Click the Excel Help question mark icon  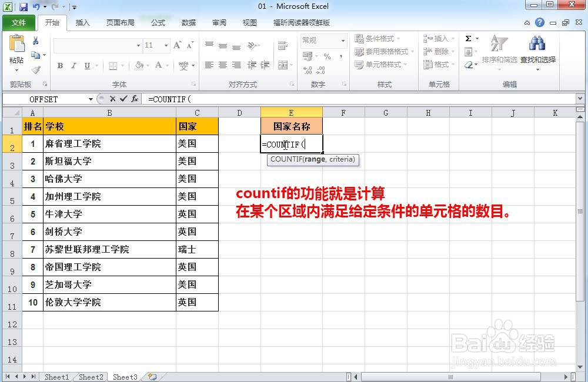(540, 22)
